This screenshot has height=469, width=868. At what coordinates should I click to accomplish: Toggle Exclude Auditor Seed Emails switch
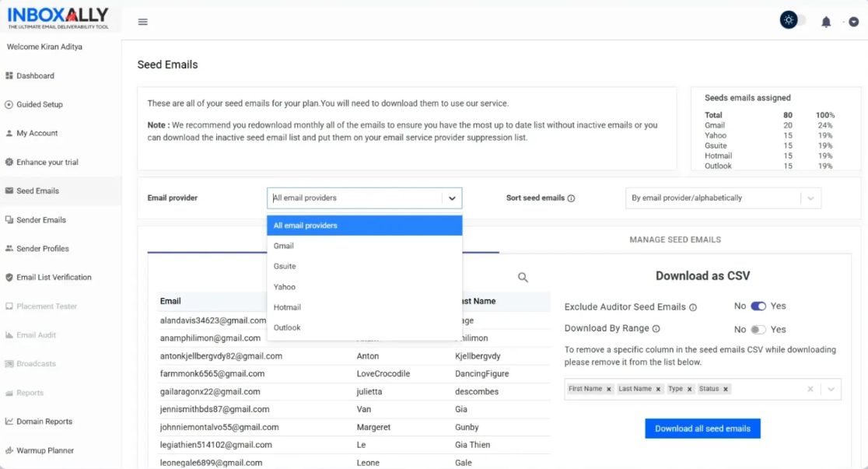pyautogui.click(x=758, y=306)
